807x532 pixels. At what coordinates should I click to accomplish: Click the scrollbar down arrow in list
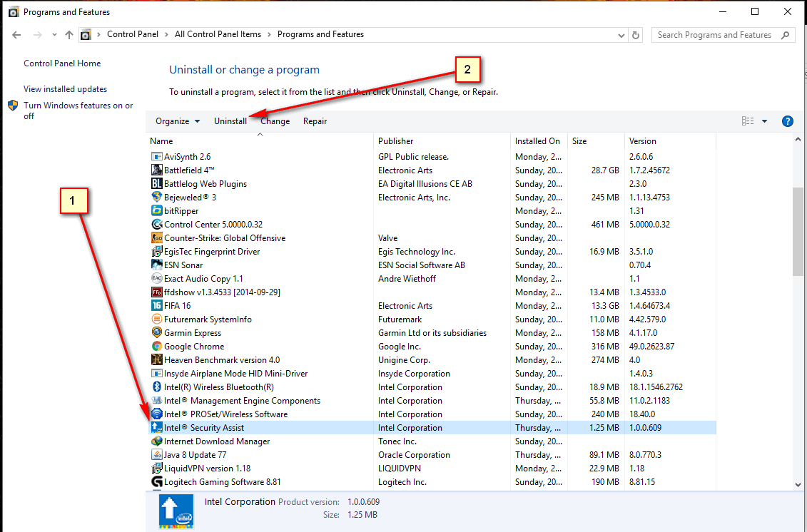(798, 484)
